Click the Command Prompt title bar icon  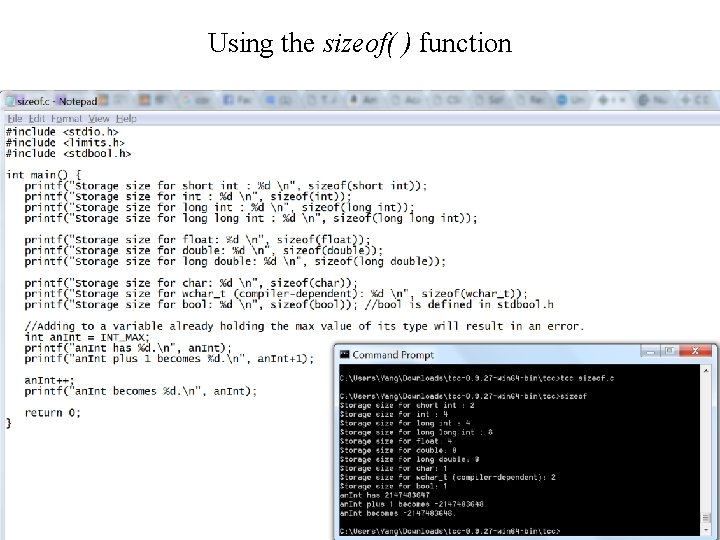click(344, 354)
